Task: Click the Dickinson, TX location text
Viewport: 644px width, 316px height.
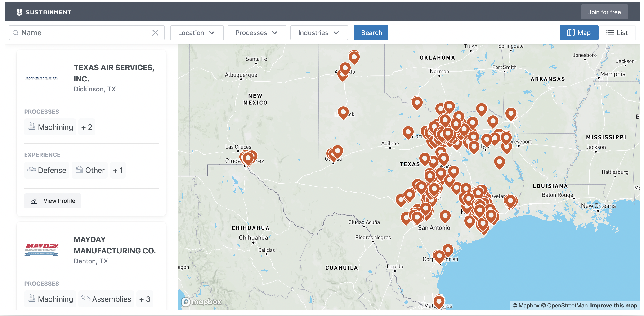Action: [x=94, y=89]
